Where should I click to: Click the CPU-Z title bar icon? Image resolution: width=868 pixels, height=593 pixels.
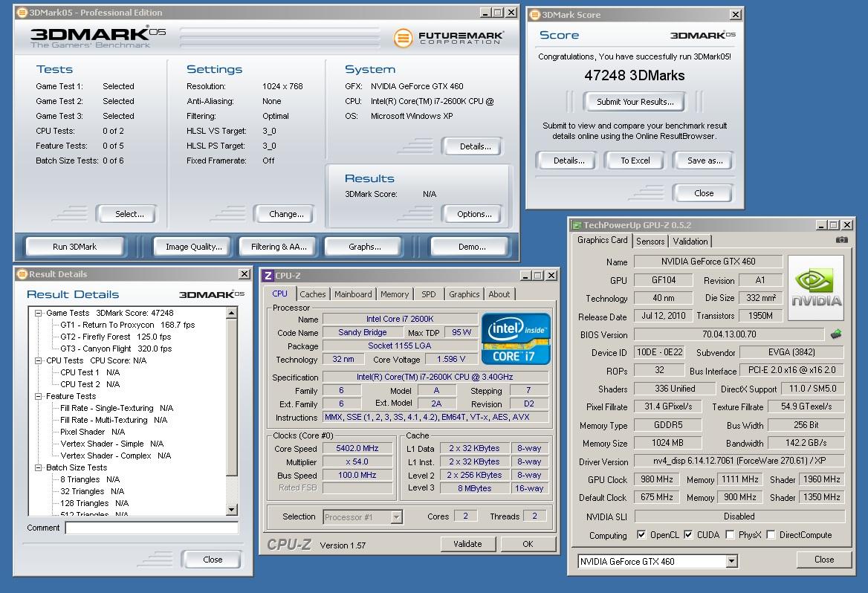coord(268,275)
